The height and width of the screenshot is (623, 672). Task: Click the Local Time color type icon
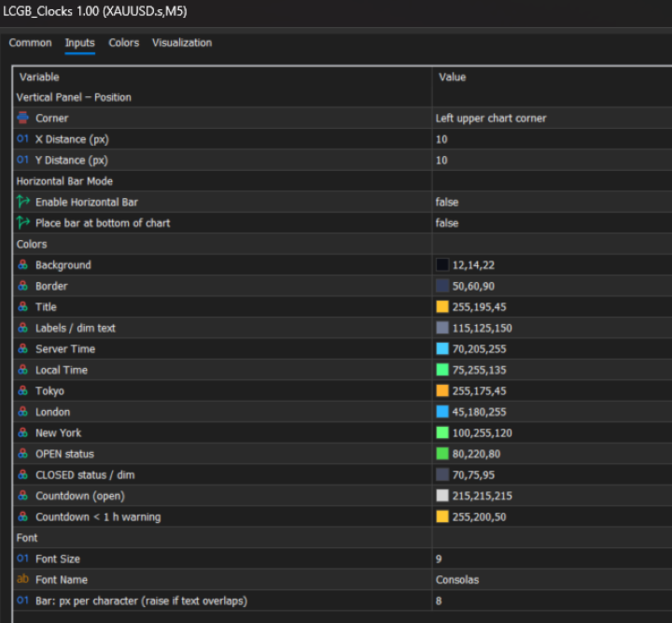22,370
